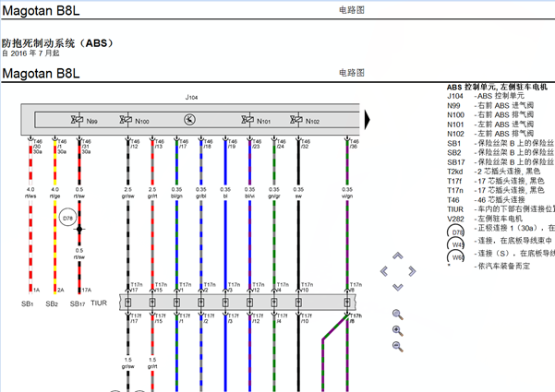Select the legend row 'N99 -右前 ABS 进气阀'
Screen dimensions: 555x392
(x=490, y=105)
